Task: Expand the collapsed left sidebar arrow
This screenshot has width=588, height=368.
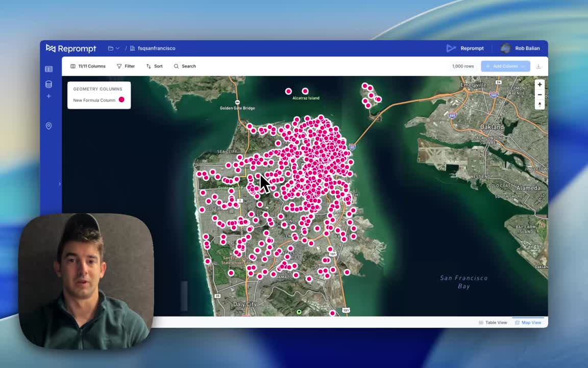Action: point(59,184)
